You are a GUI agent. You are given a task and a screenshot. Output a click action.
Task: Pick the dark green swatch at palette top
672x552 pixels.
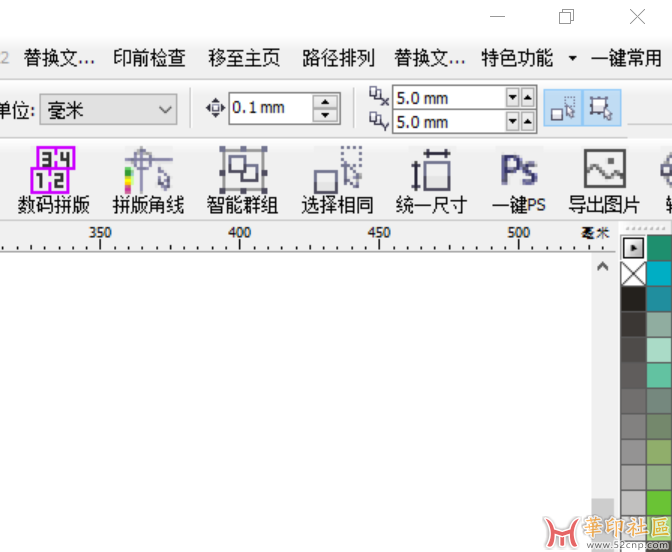click(x=659, y=248)
